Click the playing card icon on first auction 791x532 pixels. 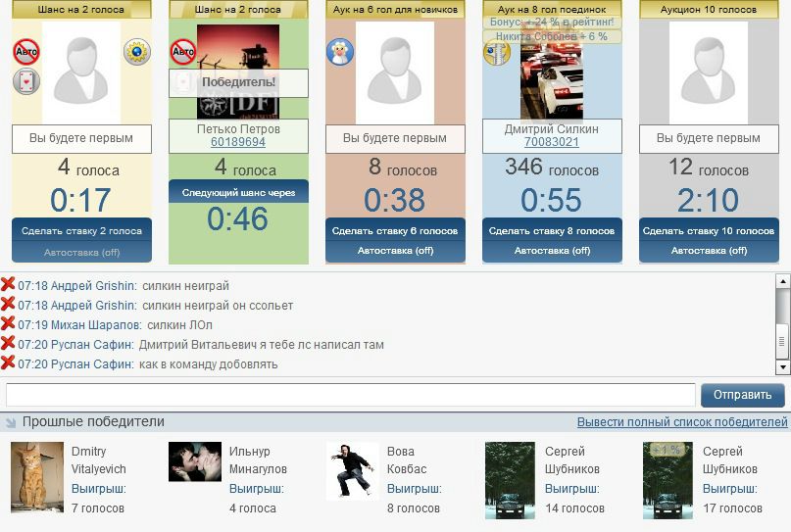26,81
